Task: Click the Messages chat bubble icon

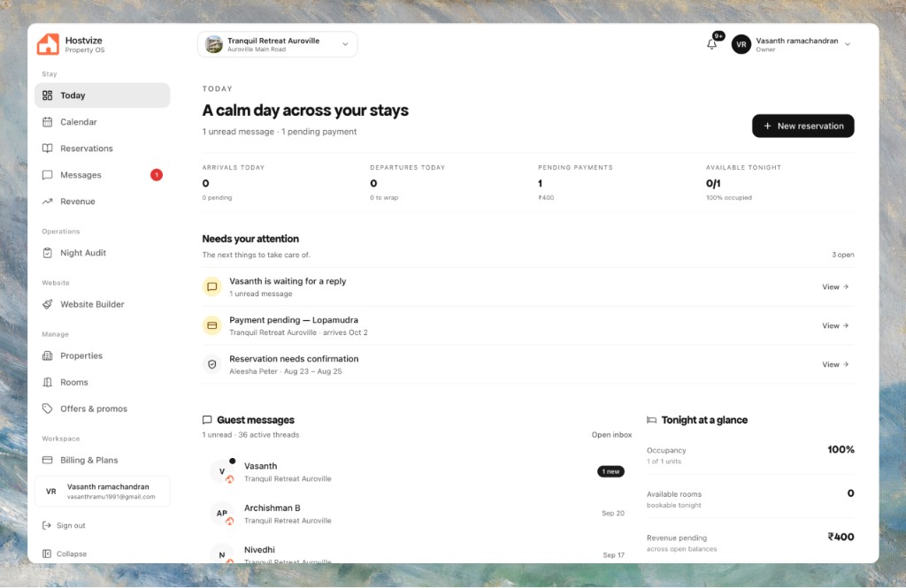Action: (x=48, y=175)
